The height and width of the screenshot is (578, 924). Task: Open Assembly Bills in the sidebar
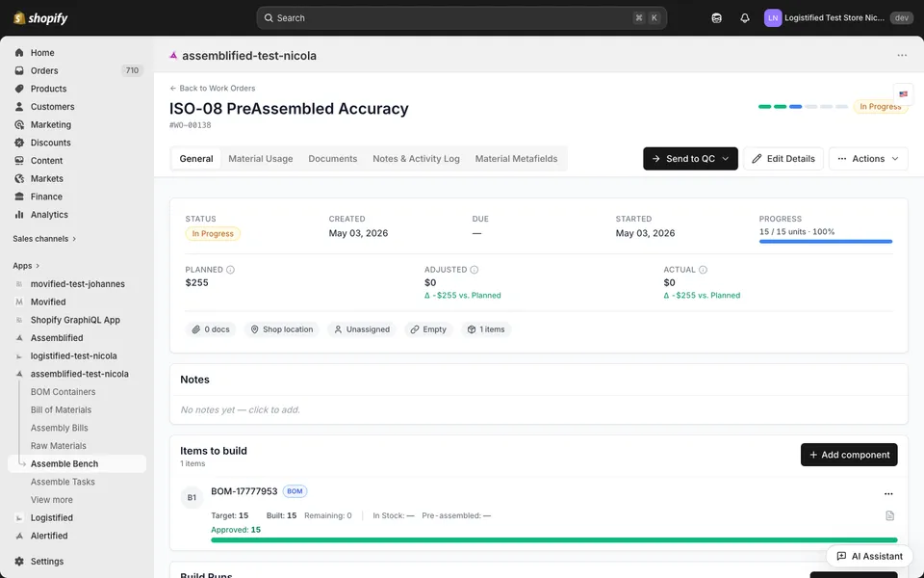60,428
